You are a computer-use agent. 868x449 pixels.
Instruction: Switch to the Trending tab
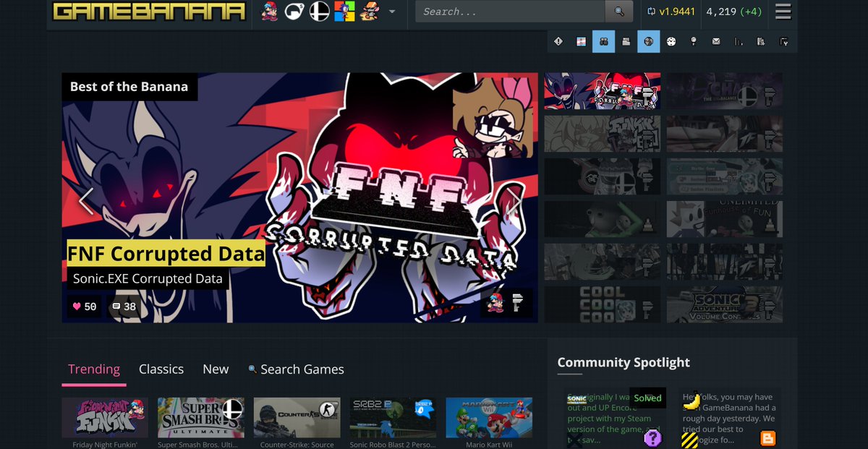[x=94, y=369]
